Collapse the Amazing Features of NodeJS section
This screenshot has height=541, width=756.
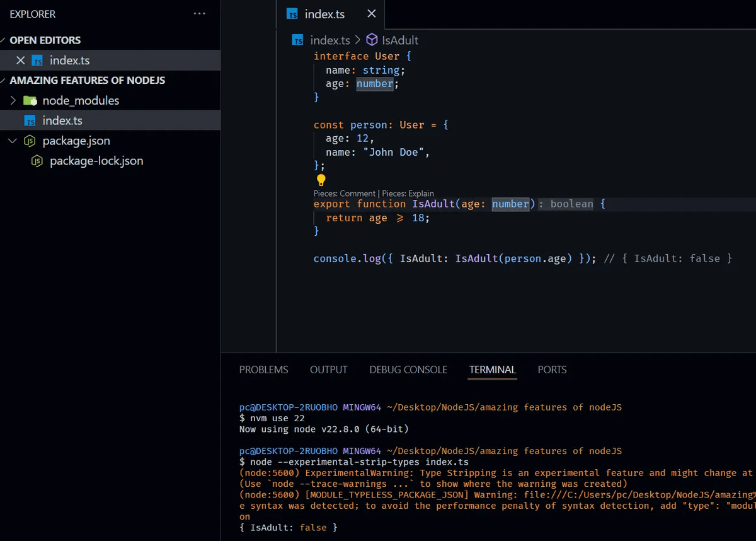[x=3, y=80]
